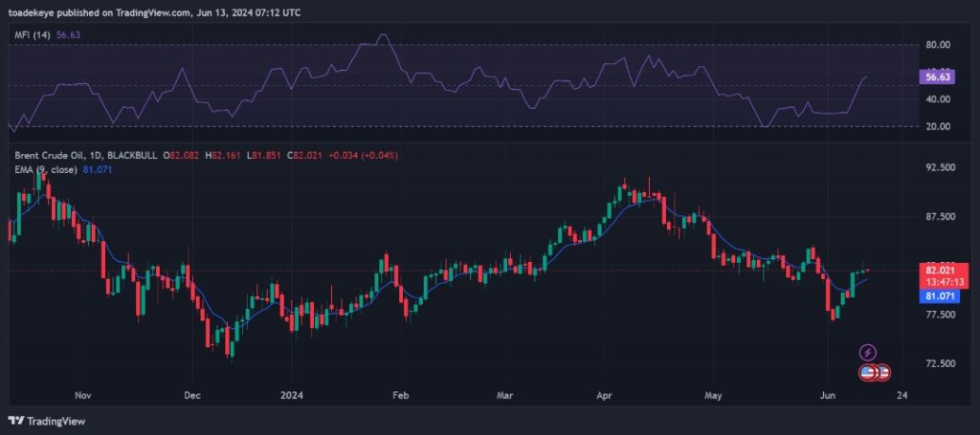Click the rightmost US flag economic event icon
This screenshot has width=980, height=435.
[883, 372]
